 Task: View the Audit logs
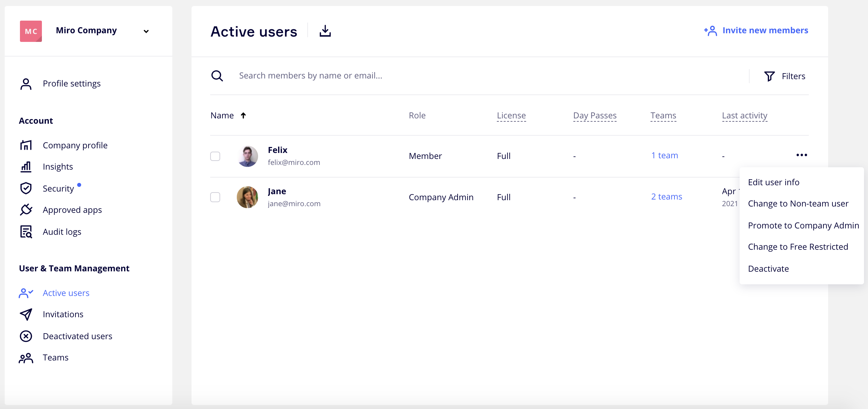click(x=62, y=231)
